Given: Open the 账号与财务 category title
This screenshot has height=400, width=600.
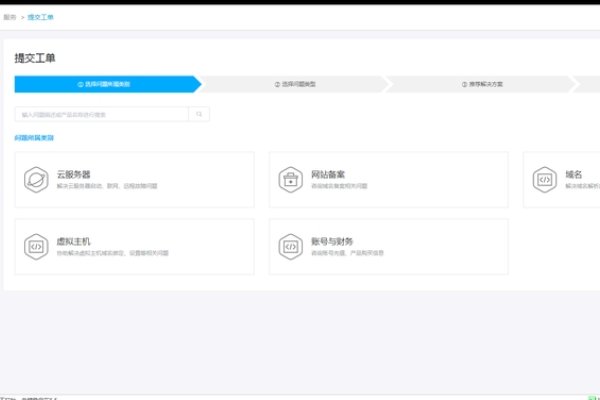Looking at the screenshot, I should tap(332, 242).
